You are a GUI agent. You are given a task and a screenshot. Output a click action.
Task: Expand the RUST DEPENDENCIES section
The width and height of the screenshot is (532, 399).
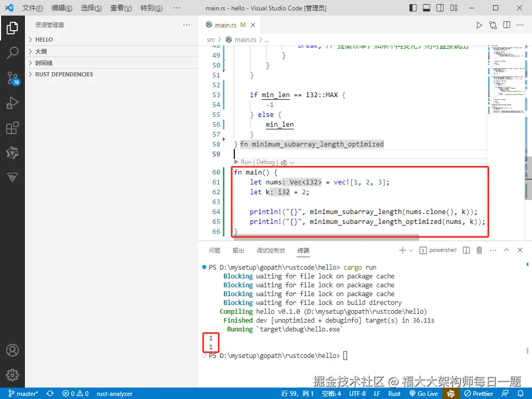click(112, 74)
